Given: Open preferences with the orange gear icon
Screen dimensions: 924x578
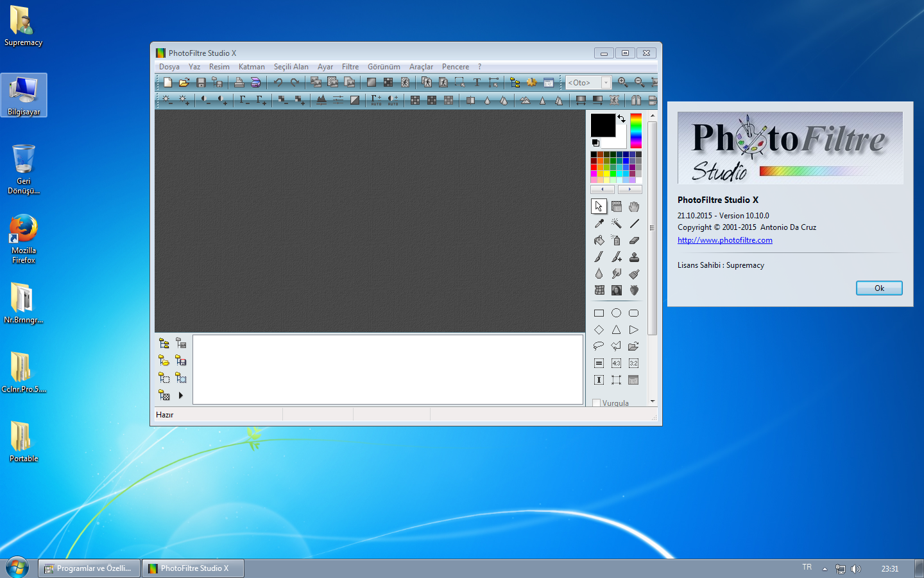Looking at the screenshot, I should (531, 82).
